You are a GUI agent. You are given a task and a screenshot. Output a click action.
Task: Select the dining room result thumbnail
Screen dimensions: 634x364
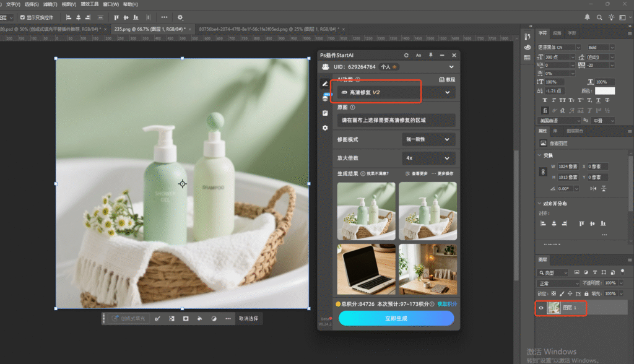click(x=428, y=269)
